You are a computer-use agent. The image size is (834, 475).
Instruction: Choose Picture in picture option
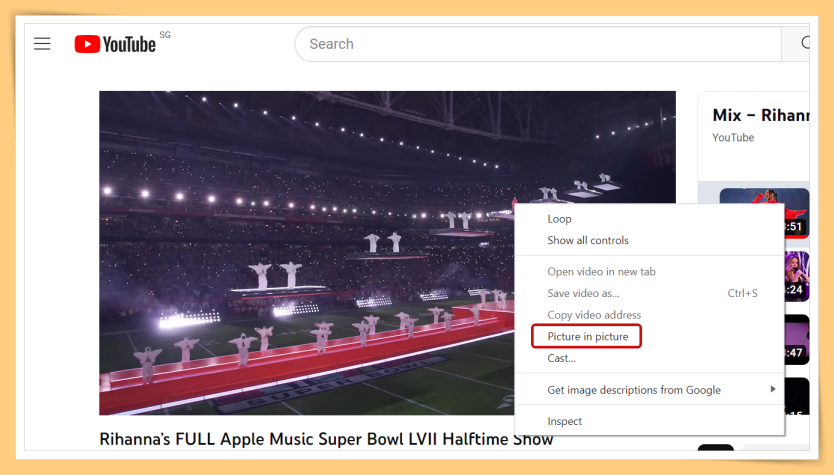click(x=587, y=336)
